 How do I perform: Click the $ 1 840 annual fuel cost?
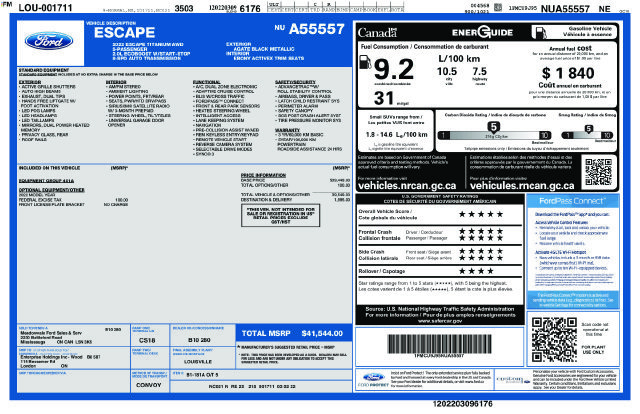coord(568,73)
